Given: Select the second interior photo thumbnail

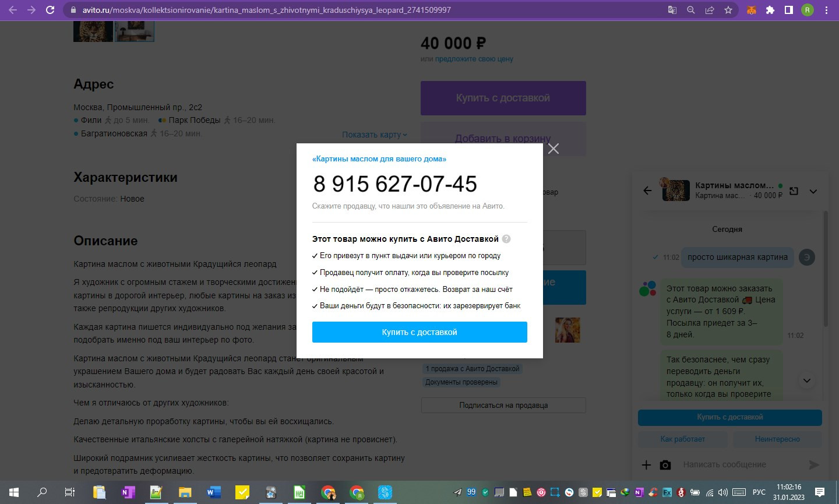Looking at the screenshot, I should point(135,31).
